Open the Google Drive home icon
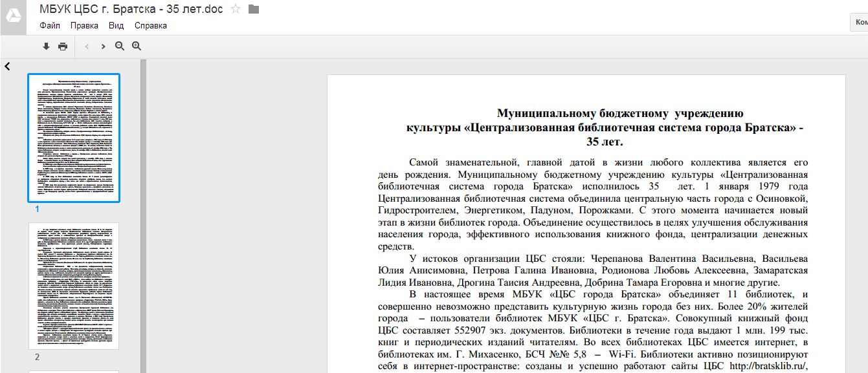Image resolution: width=868 pixels, height=373 pixels. click(14, 16)
